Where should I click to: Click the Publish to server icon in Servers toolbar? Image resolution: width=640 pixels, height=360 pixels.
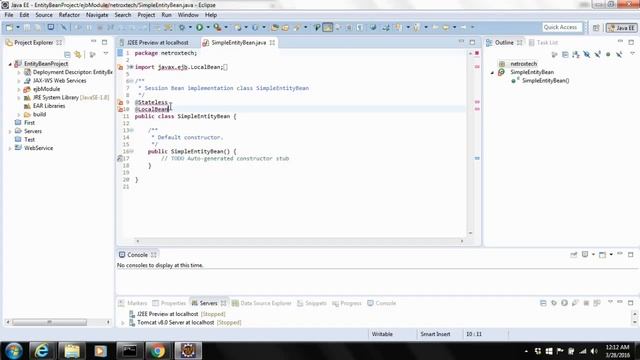597,303
